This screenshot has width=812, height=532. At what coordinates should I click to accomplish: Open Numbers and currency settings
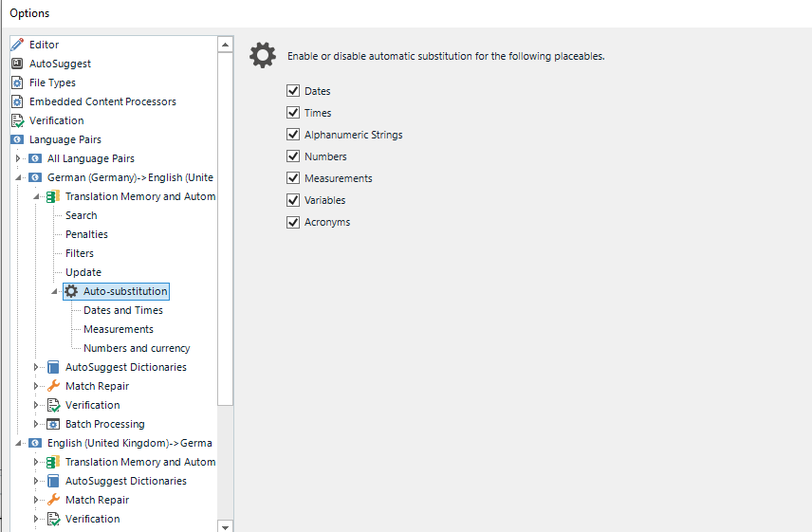point(137,348)
